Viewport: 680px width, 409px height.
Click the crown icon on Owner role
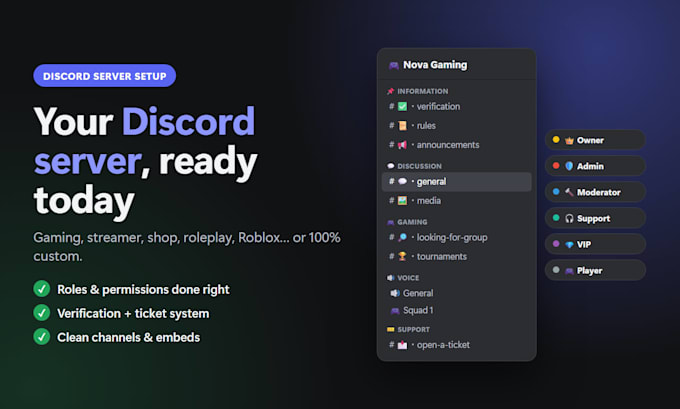pyautogui.click(x=569, y=141)
